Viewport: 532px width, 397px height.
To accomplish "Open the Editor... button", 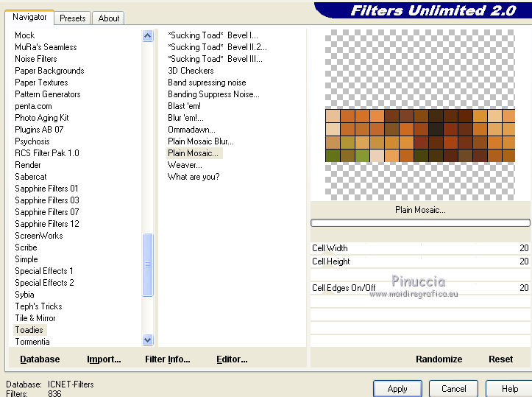I will click(x=232, y=359).
